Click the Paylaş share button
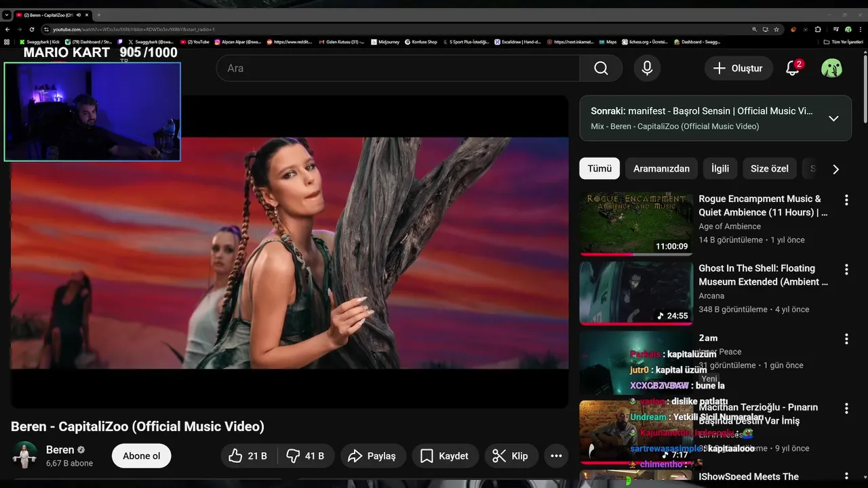The image size is (868, 488). pyautogui.click(x=372, y=456)
